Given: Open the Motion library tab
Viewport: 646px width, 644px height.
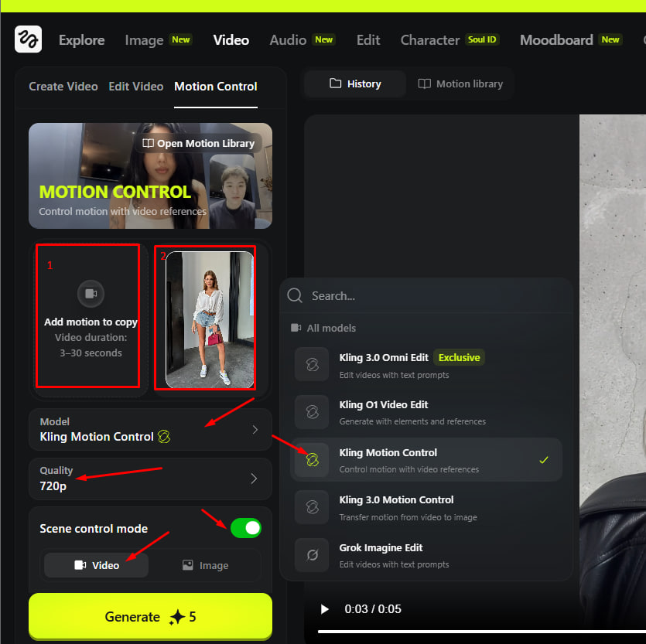Looking at the screenshot, I should [460, 84].
